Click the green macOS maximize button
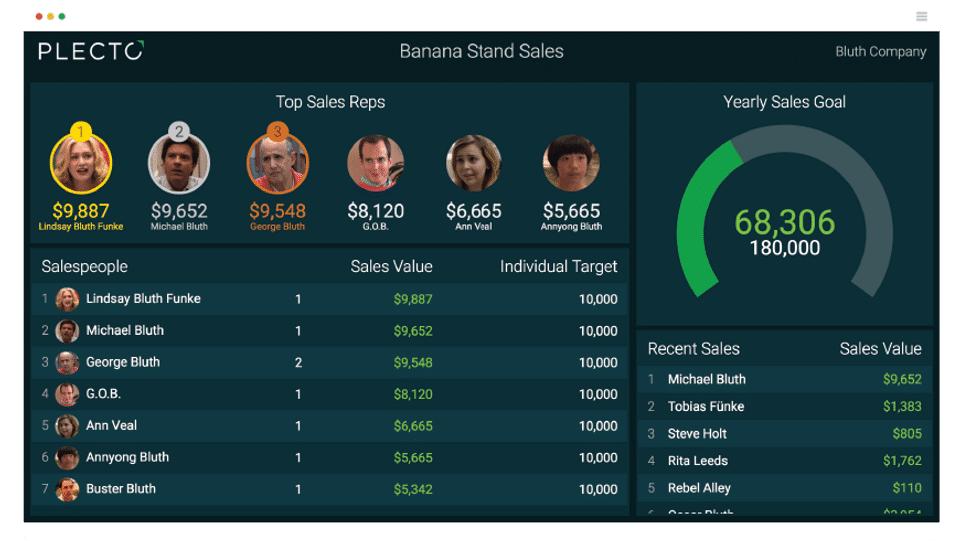Viewport: 960px width, 541px height. 62,16
